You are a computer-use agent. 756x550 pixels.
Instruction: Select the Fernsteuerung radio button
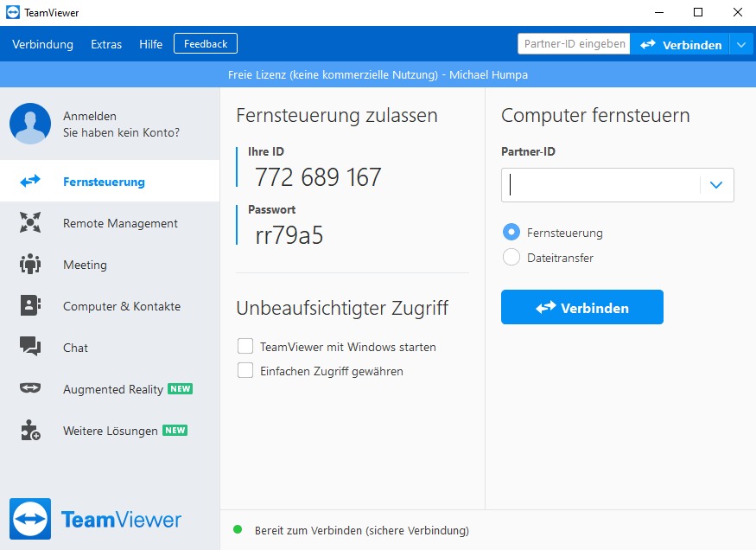(x=511, y=232)
